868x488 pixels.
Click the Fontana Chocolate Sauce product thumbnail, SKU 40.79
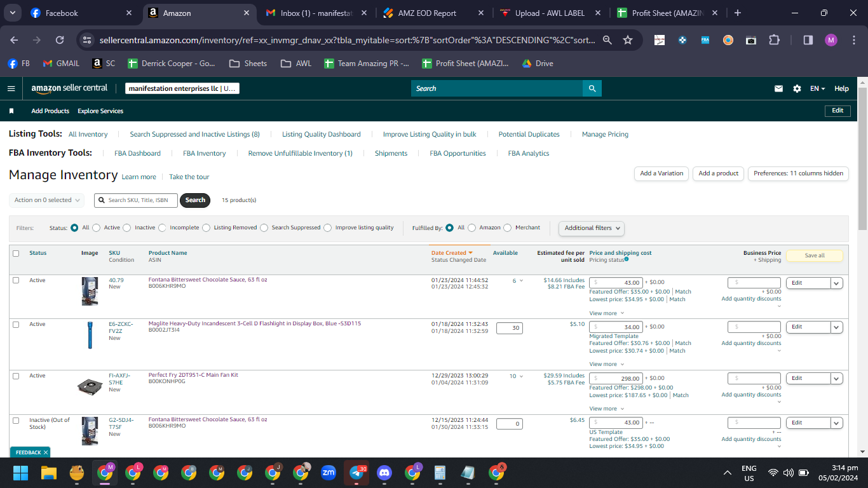pos(90,291)
